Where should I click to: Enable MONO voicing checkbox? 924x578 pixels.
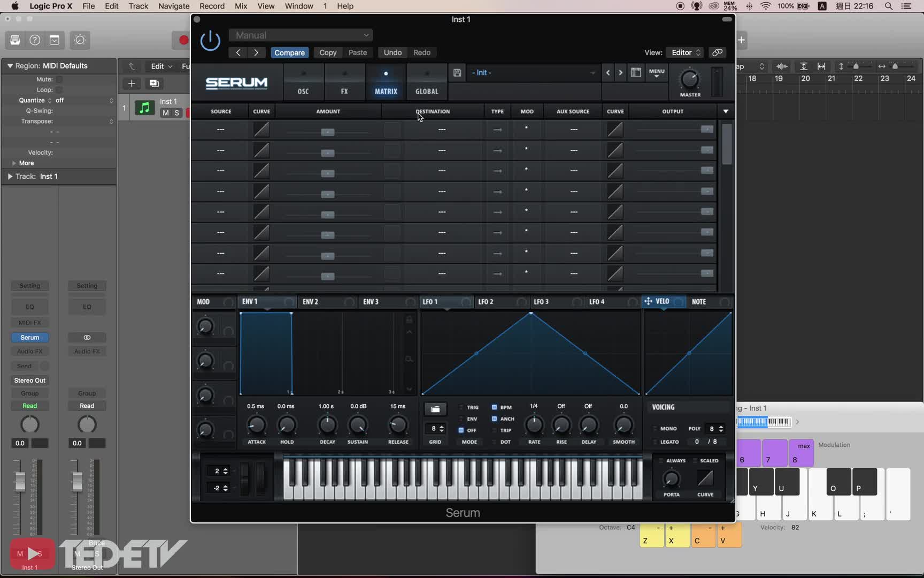[x=655, y=429]
